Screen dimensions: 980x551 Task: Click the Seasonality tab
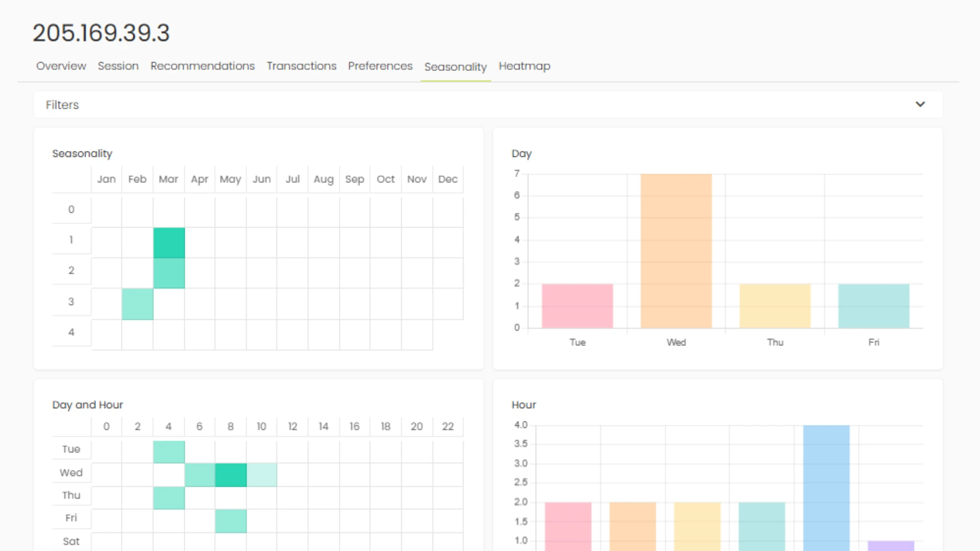tap(455, 67)
